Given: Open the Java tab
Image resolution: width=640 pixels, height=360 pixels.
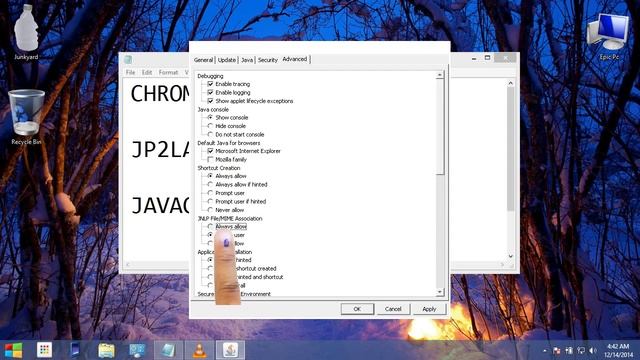Looking at the screenshot, I should point(247,60).
